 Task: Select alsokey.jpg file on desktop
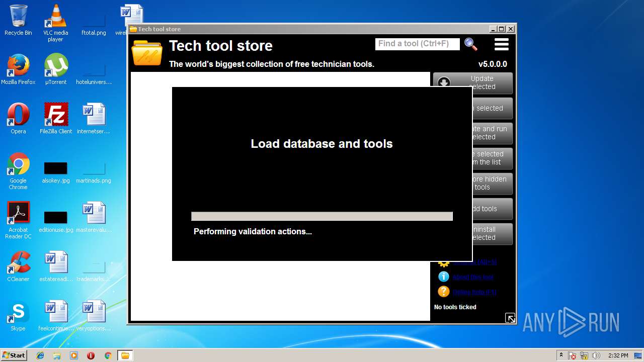(x=55, y=172)
